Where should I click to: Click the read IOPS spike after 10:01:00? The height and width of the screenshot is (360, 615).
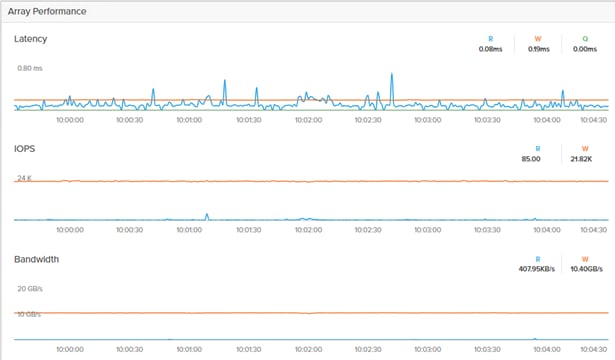tap(207, 216)
